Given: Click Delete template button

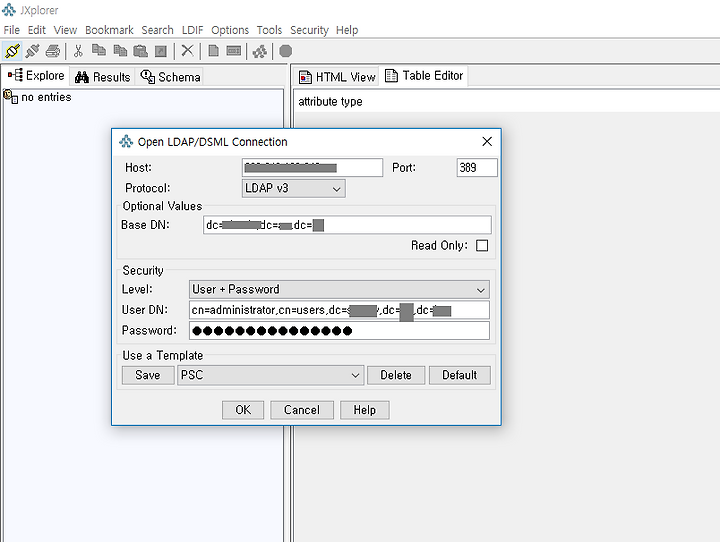Looking at the screenshot, I should click(x=396, y=375).
